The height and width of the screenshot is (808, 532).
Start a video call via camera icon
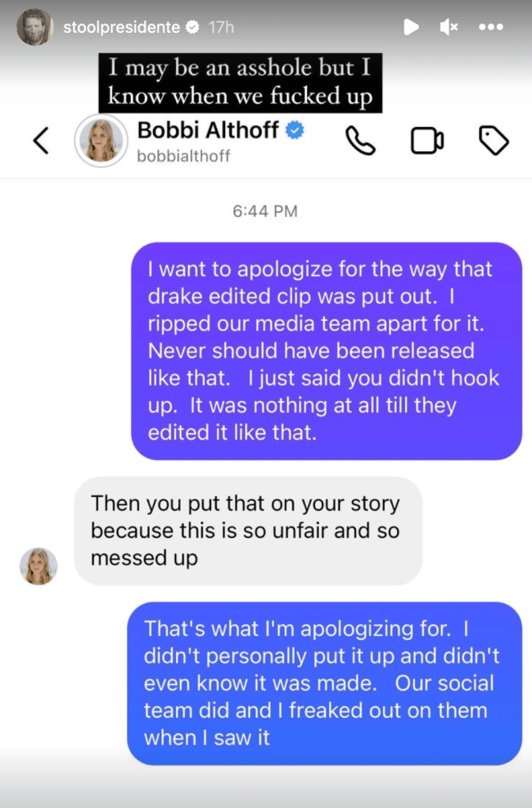tap(427, 141)
